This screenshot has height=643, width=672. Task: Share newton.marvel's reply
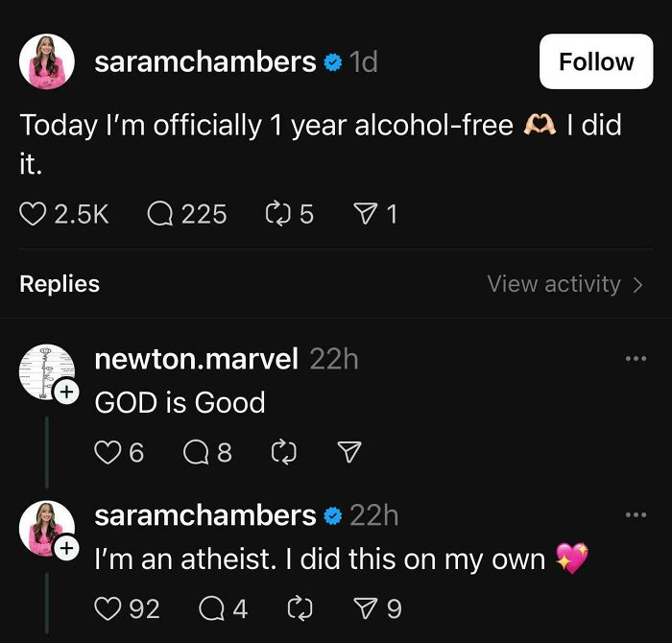[x=349, y=452]
